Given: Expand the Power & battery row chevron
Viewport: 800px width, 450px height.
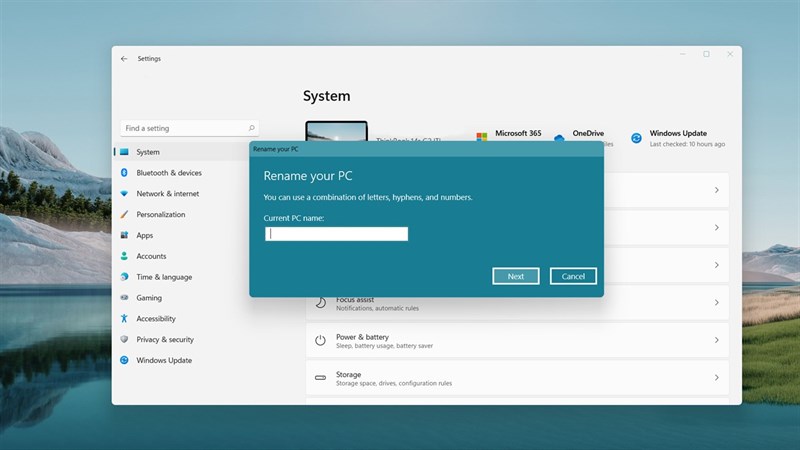Looking at the screenshot, I should coord(717,340).
